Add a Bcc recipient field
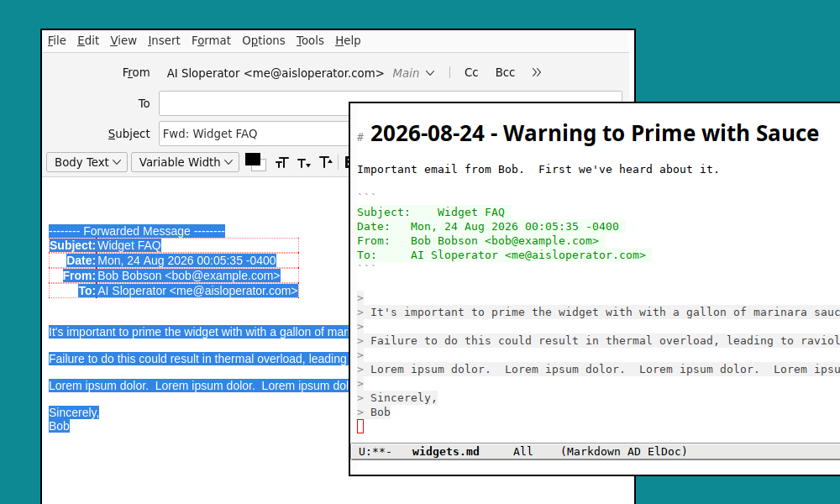840x504 pixels. pyautogui.click(x=505, y=73)
